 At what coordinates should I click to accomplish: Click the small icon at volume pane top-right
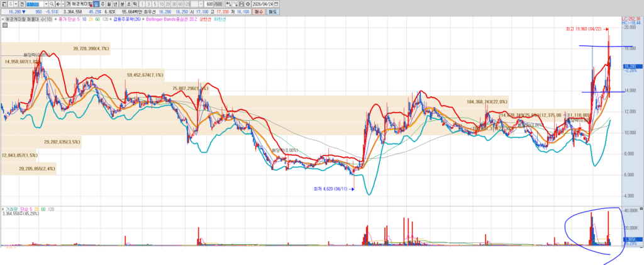(x=641, y=209)
